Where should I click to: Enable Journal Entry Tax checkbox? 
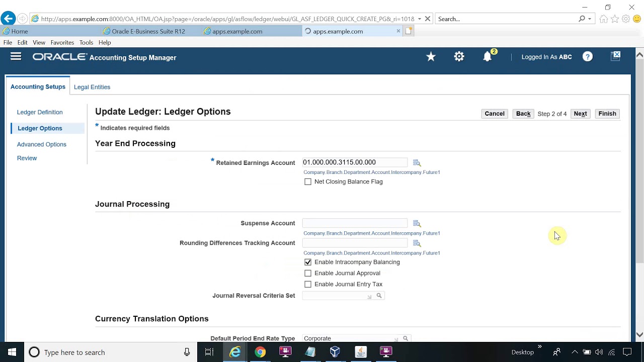point(308,285)
